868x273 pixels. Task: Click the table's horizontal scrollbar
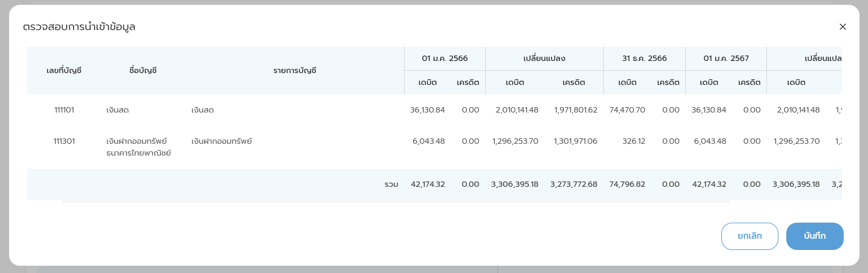[x=395, y=201]
